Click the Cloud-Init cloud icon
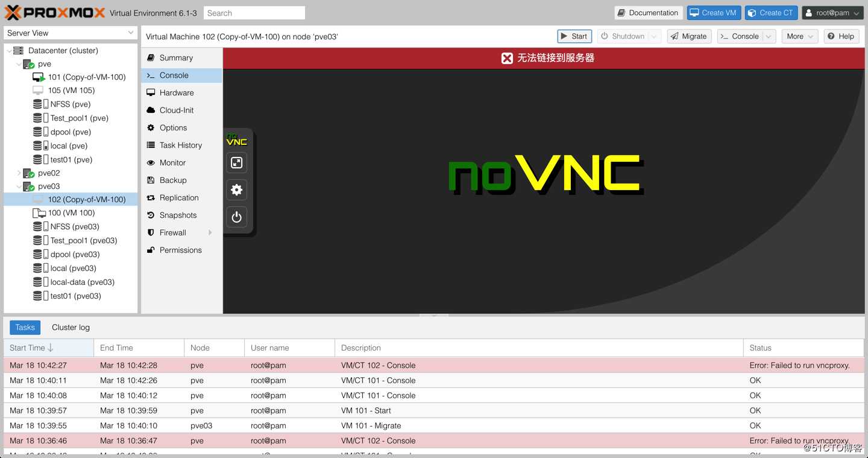 pyautogui.click(x=151, y=110)
